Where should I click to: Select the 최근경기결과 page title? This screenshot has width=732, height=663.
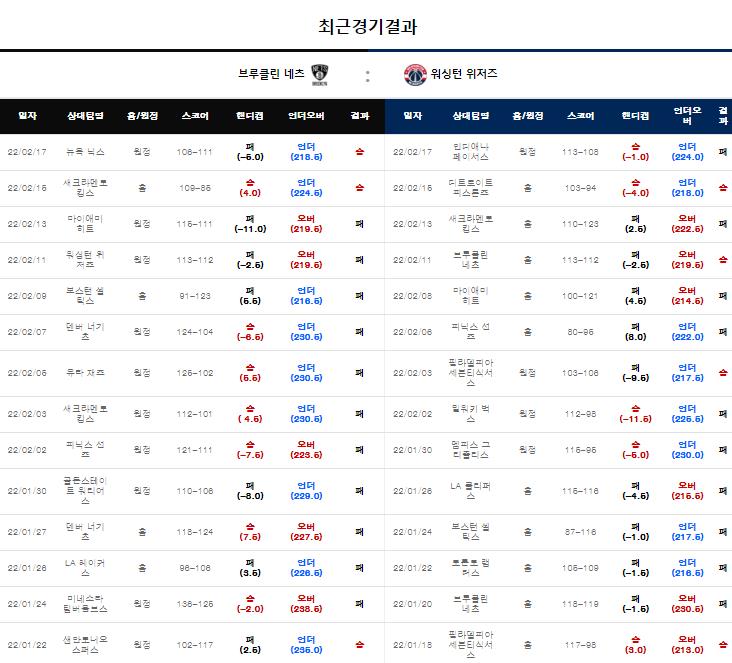tap(367, 27)
